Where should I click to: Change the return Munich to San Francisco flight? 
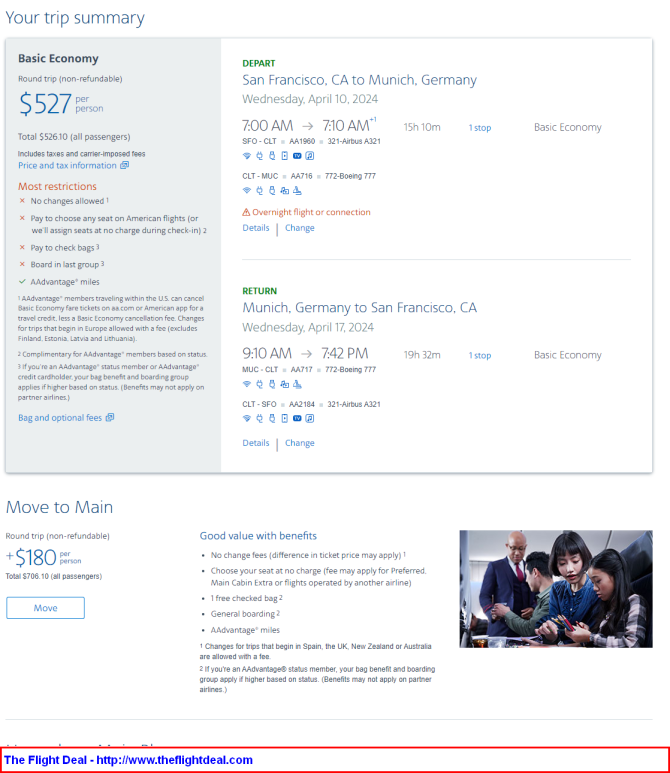pyautogui.click(x=300, y=443)
